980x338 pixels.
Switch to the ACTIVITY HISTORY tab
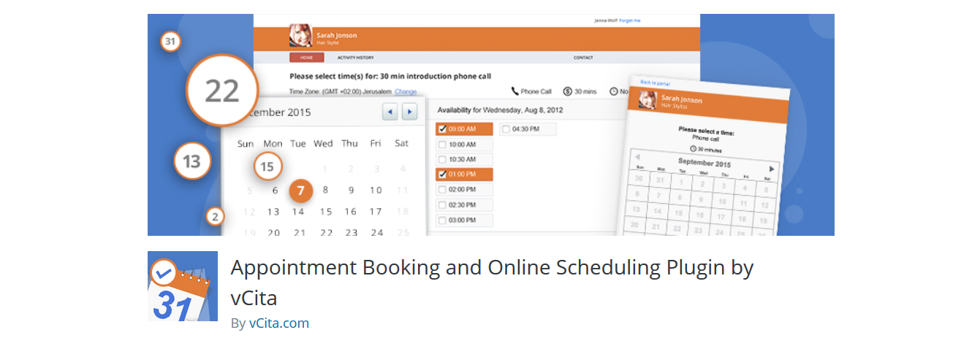coord(355,58)
